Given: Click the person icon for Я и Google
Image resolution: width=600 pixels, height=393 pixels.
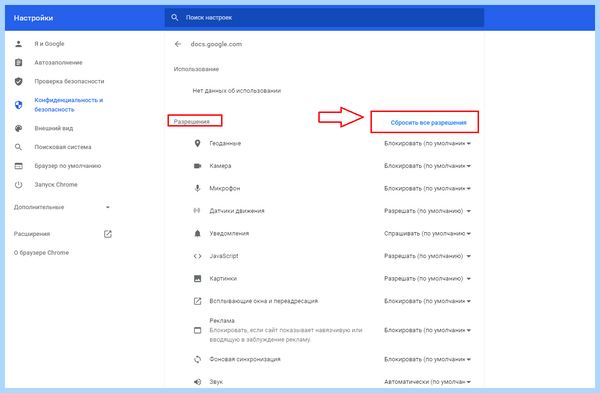Looking at the screenshot, I should pyautogui.click(x=18, y=44).
